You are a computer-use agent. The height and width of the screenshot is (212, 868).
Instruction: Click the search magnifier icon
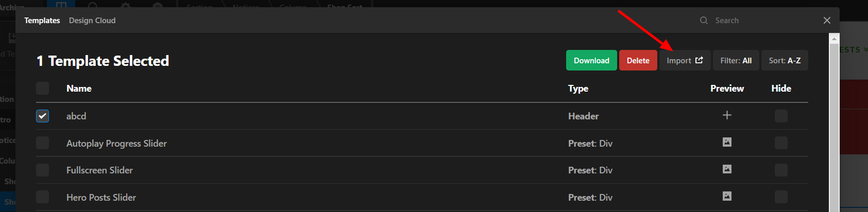[x=704, y=21]
